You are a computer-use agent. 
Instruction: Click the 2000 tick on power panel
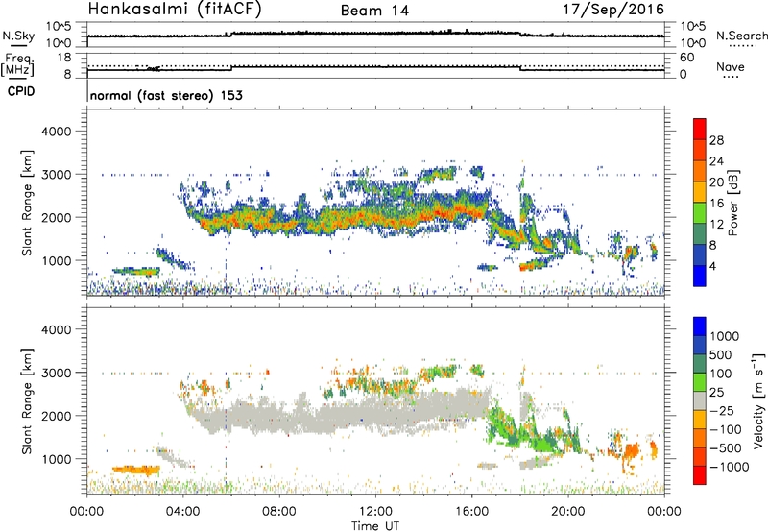tap(57, 217)
